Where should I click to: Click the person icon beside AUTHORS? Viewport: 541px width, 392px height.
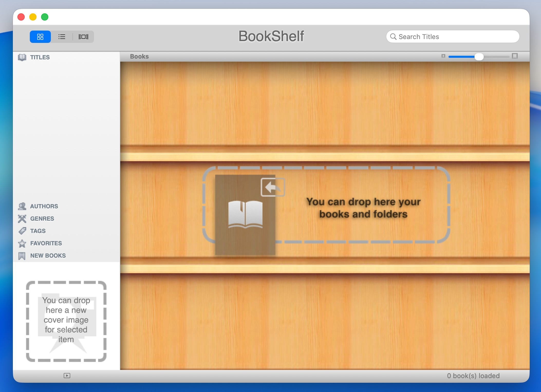click(x=22, y=206)
